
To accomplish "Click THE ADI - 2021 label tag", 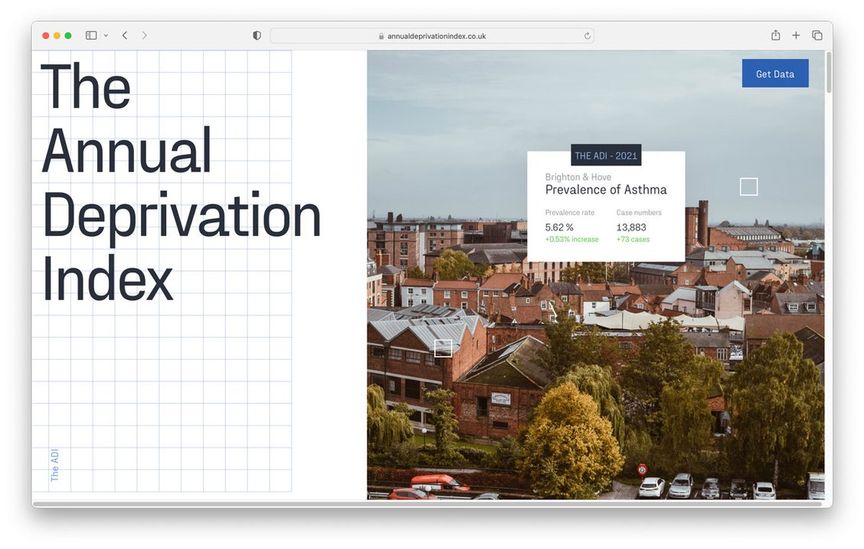I will 606,155.
